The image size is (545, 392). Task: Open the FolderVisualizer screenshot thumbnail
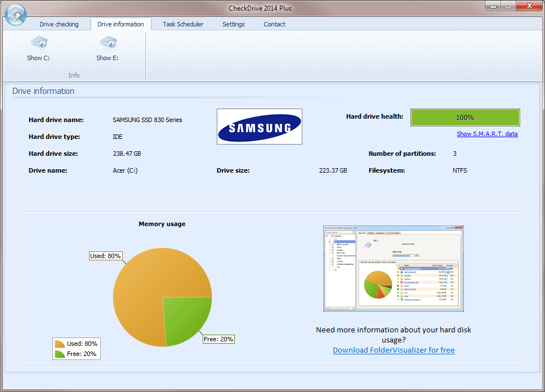click(394, 268)
